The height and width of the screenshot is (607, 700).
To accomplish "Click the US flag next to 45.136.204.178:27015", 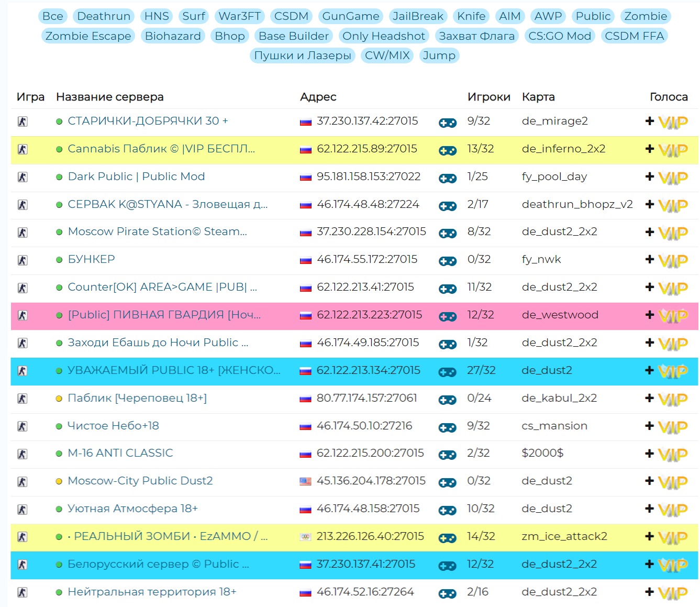I will coord(305,481).
